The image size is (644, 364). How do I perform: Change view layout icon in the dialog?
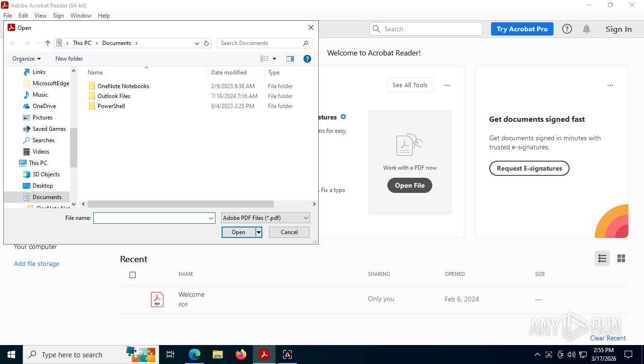[264, 59]
